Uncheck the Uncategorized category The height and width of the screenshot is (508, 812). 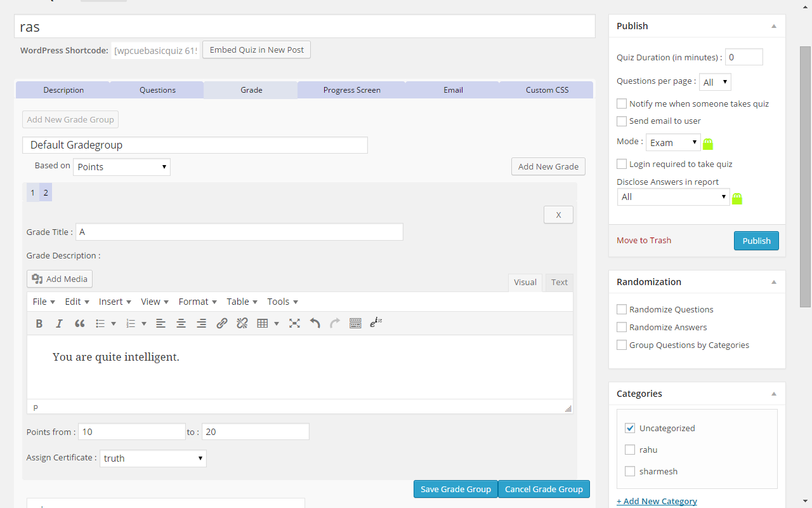pyautogui.click(x=630, y=428)
